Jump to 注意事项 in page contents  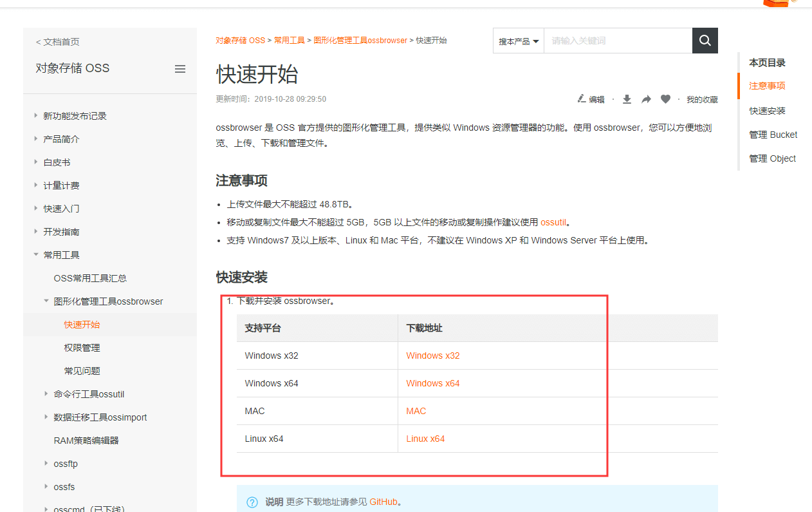pos(767,86)
